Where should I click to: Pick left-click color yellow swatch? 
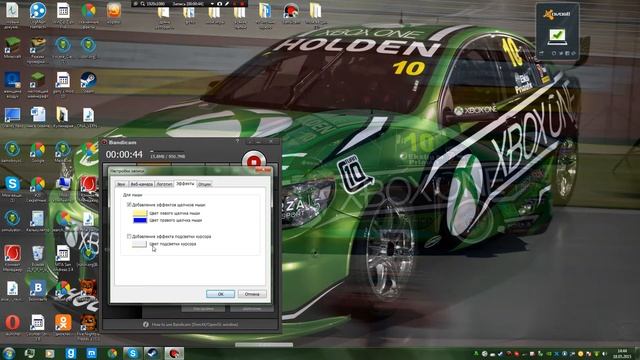click(x=140, y=213)
